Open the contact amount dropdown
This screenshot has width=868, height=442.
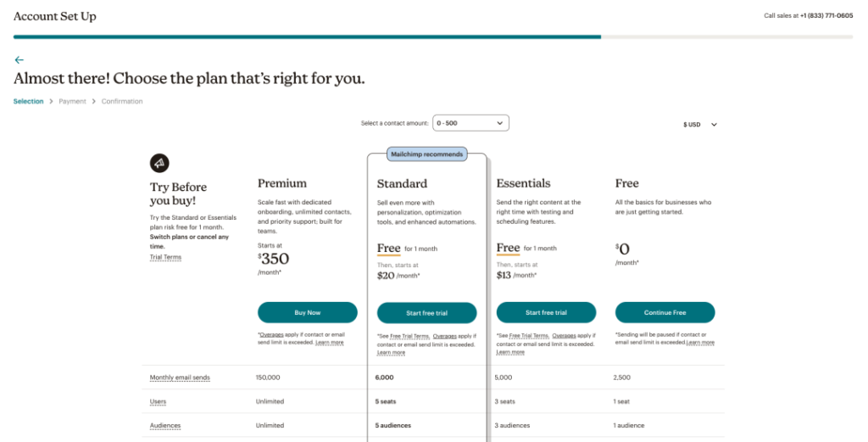[x=470, y=123]
